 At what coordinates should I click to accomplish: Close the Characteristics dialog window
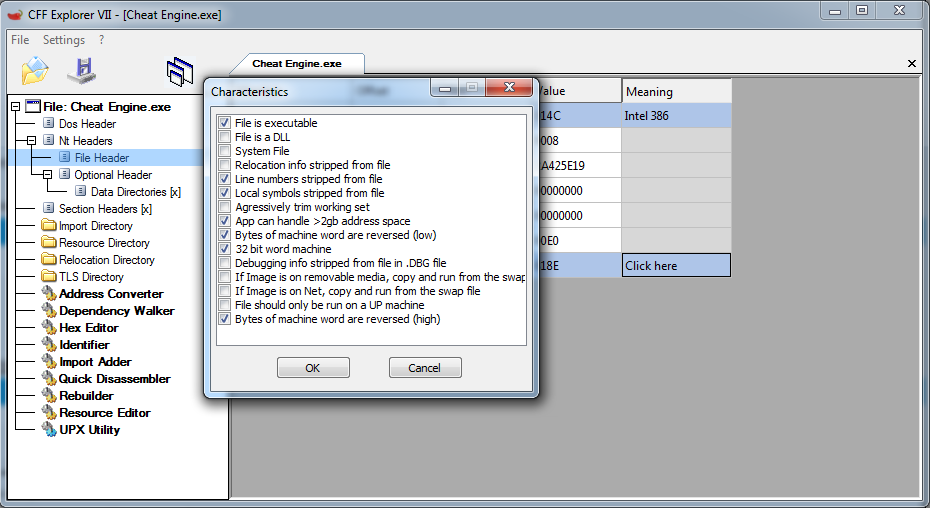509,87
